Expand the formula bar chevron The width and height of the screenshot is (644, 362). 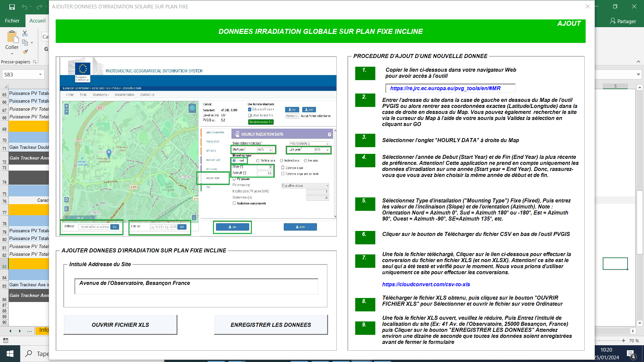pyautogui.click(x=638, y=74)
